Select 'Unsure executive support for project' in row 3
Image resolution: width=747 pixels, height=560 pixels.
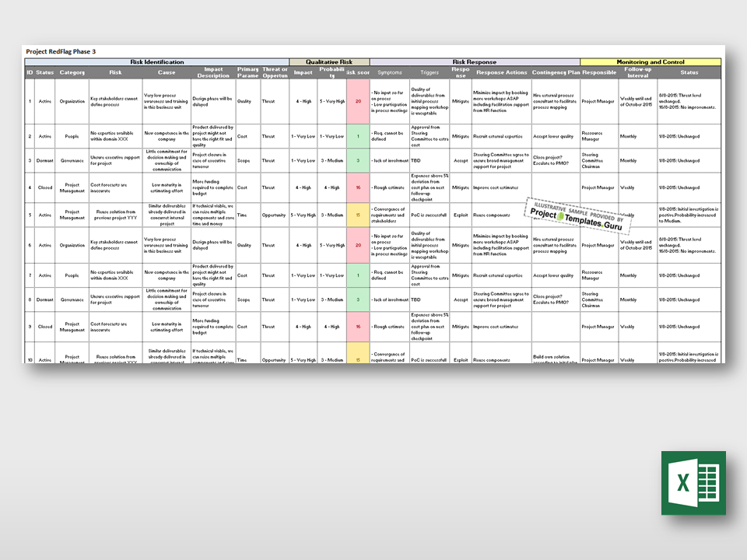[x=115, y=160]
